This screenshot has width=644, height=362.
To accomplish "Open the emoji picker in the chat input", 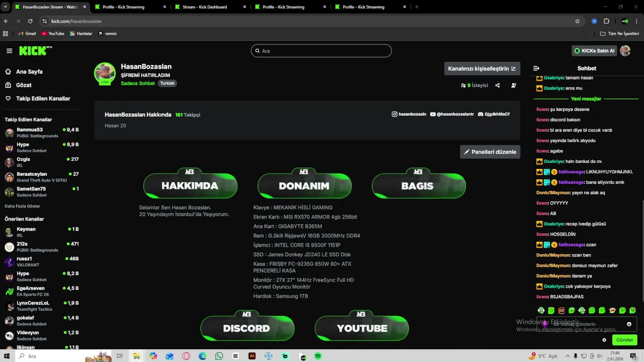I will (x=629, y=324).
